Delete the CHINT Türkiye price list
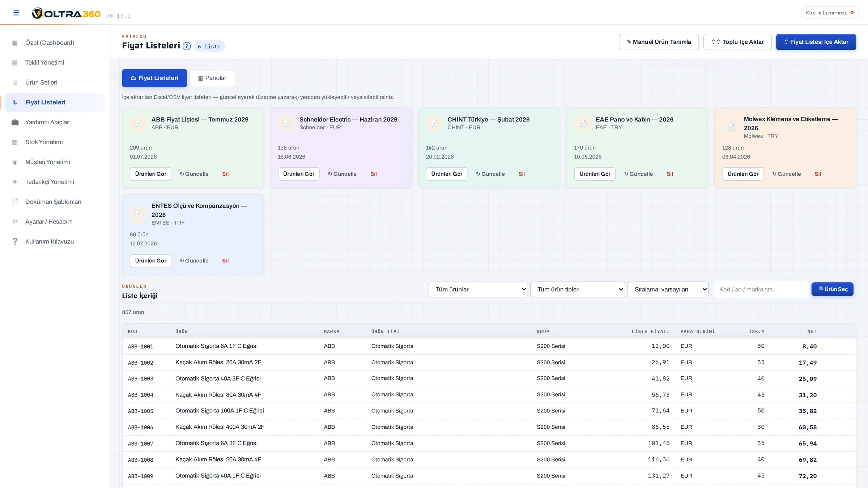 pos(521,174)
